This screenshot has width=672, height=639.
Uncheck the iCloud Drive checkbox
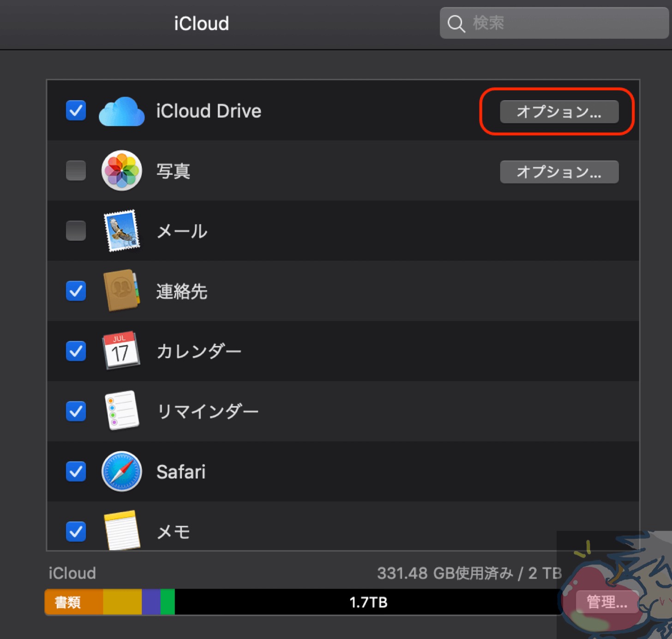(x=76, y=111)
